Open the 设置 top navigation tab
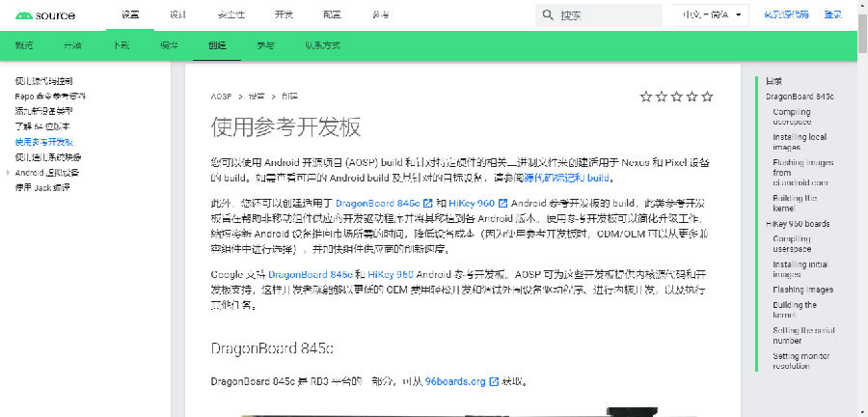The height and width of the screenshot is (417, 868). pos(130,14)
